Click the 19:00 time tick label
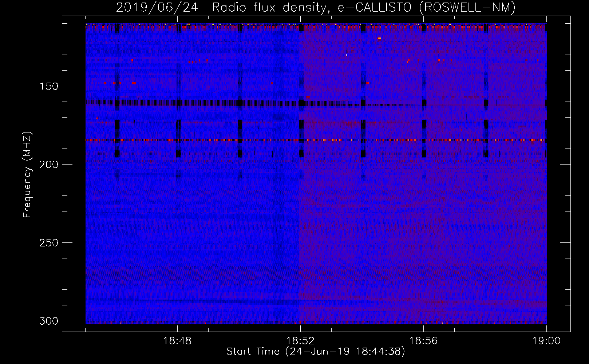This screenshot has height=364, width=589. click(546, 341)
